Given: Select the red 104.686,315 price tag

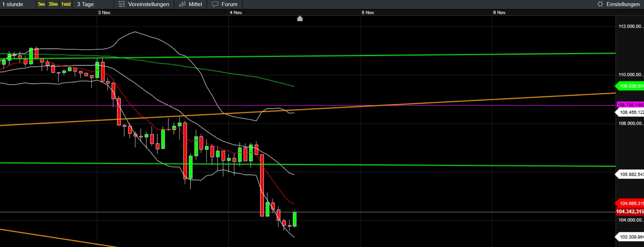Looking at the screenshot, I should [630, 203].
